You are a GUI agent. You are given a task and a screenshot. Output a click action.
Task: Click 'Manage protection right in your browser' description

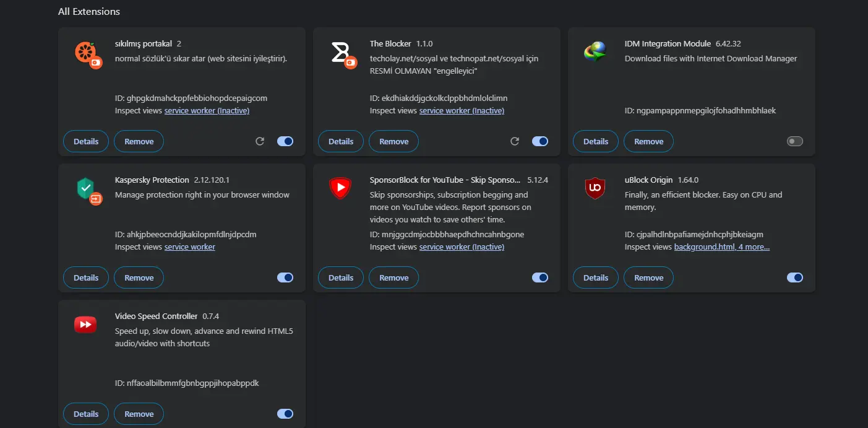tap(202, 195)
